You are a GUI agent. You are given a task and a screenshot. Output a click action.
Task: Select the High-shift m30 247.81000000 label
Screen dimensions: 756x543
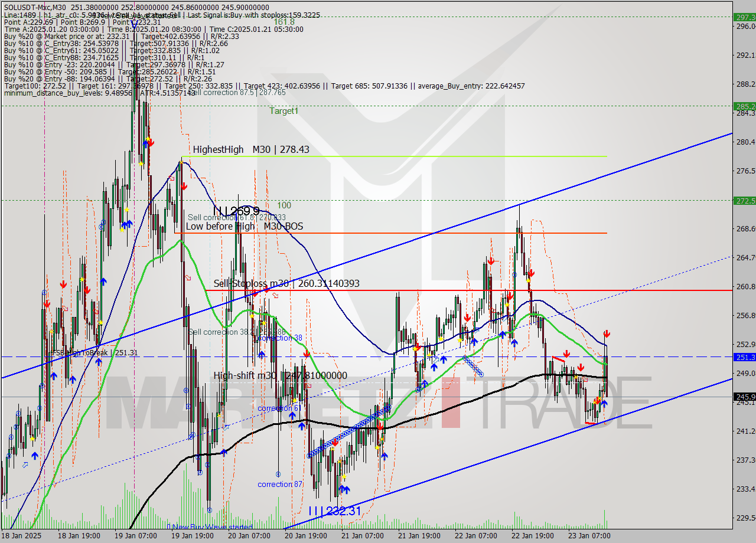click(281, 376)
